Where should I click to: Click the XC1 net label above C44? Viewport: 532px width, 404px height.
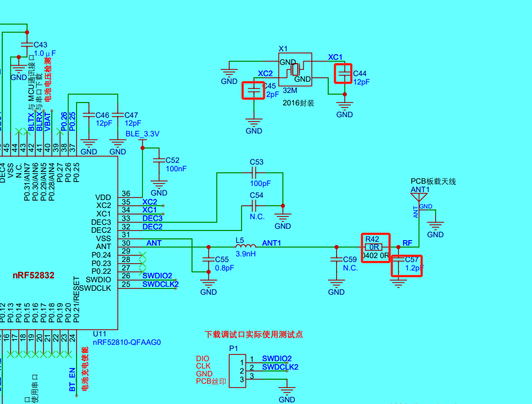point(335,57)
